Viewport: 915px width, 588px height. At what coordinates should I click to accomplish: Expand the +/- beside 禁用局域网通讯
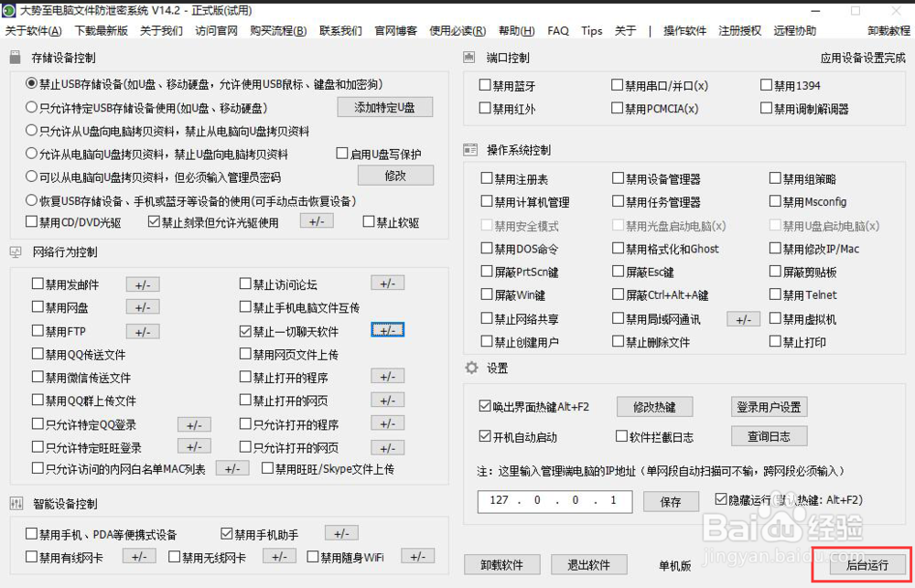click(743, 318)
